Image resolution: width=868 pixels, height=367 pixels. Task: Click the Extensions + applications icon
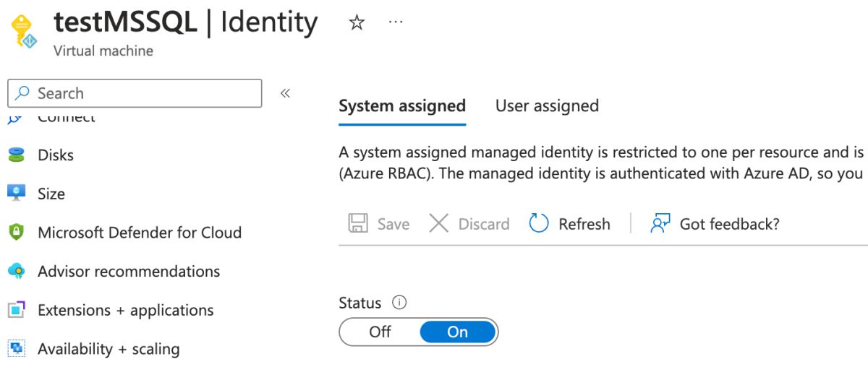point(16,310)
